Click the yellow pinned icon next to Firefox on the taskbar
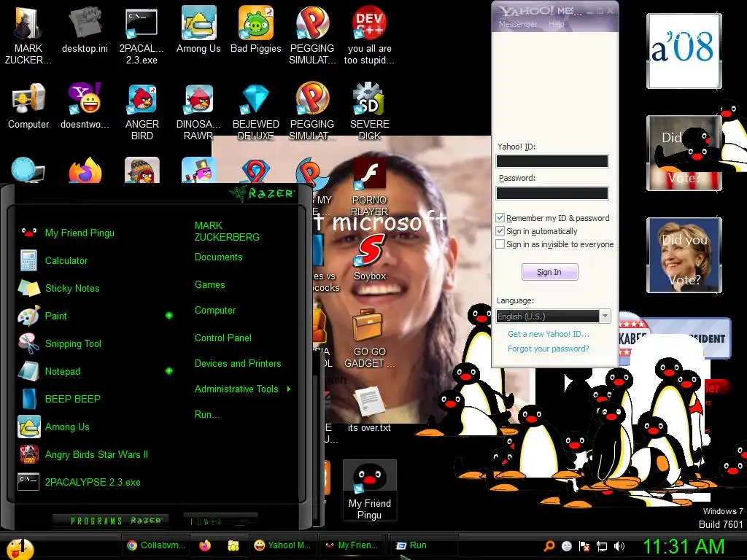747x560 pixels. click(x=233, y=545)
